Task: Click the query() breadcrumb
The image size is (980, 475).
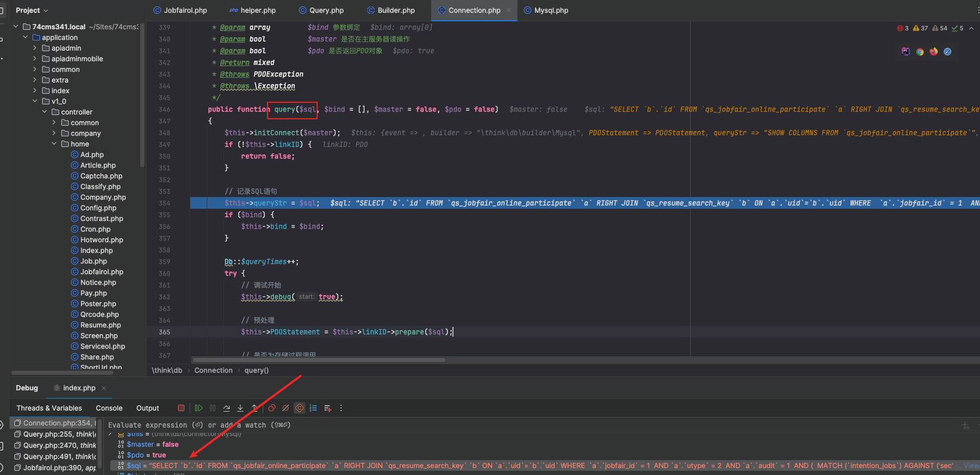Action: click(x=256, y=370)
